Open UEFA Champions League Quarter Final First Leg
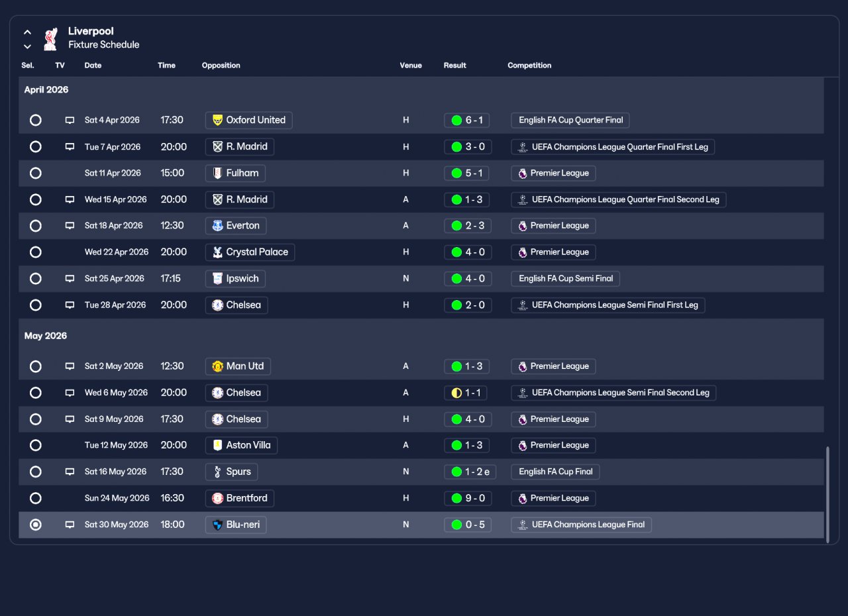The height and width of the screenshot is (616, 848). [613, 146]
